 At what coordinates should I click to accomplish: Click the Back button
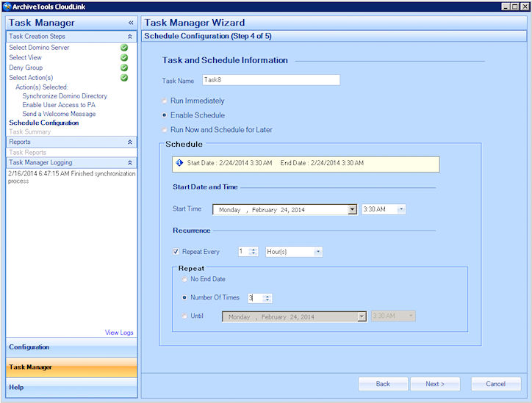(x=383, y=384)
